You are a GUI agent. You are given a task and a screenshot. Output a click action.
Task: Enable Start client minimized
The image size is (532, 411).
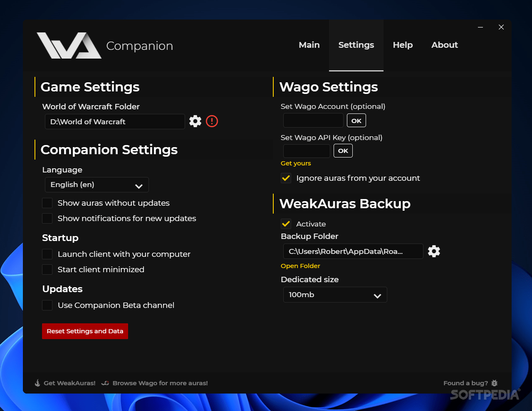[47, 269]
